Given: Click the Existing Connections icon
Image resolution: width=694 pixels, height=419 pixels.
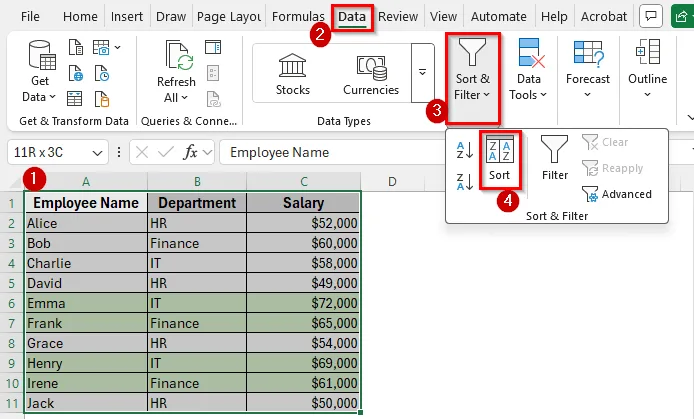Looking at the screenshot, I should click(102, 99).
